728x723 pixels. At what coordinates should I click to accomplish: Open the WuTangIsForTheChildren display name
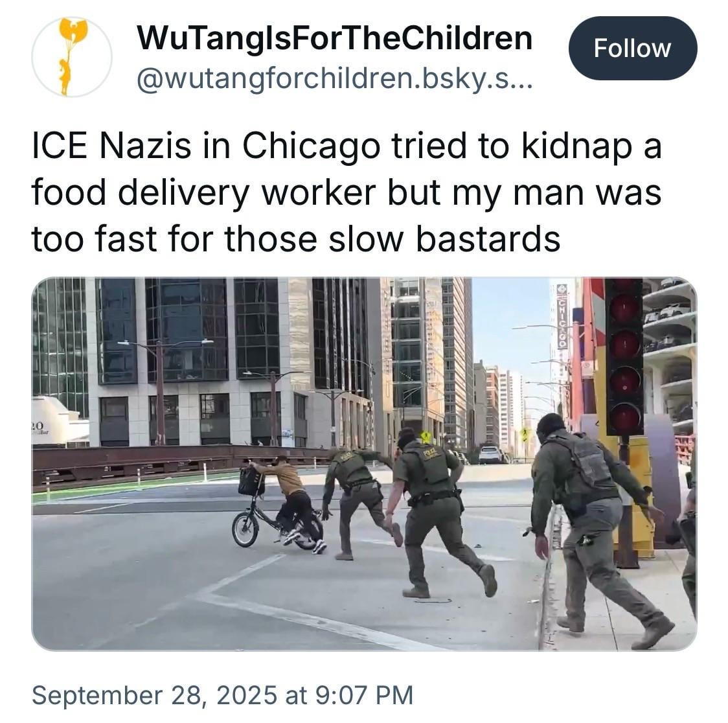[x=334, y=38]
